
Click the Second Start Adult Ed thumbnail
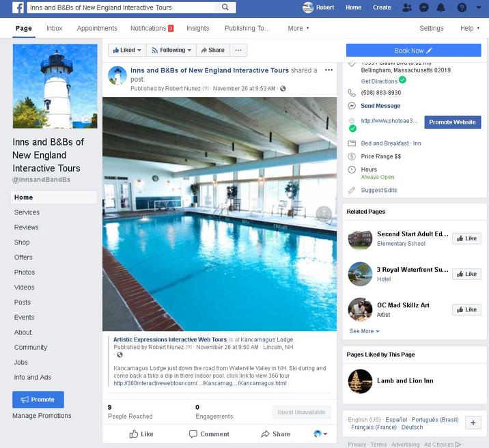[x=360, y=238]
